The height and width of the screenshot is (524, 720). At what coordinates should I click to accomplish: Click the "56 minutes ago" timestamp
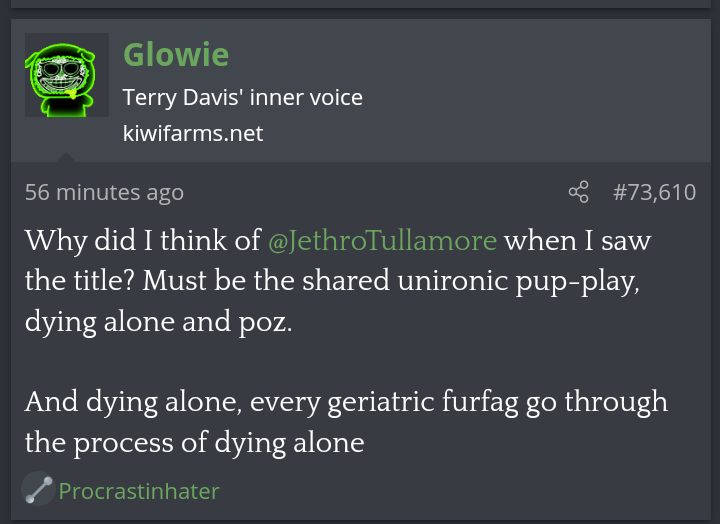point(104,192)
